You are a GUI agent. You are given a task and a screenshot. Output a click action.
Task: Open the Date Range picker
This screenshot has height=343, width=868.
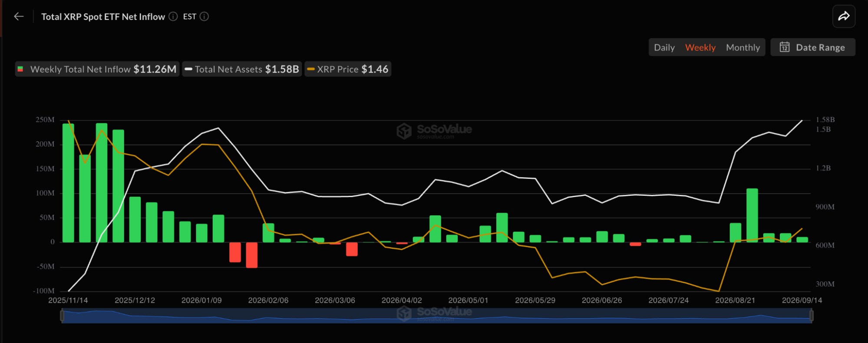tap(813, 47)
